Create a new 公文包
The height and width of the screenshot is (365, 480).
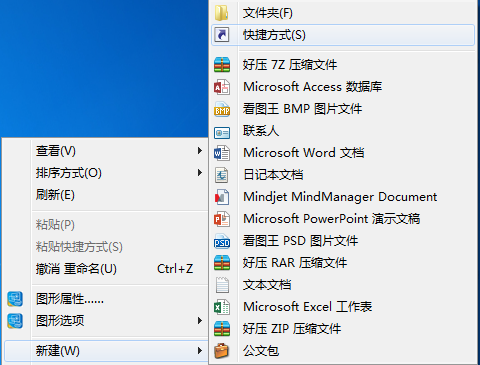[343, 351]
